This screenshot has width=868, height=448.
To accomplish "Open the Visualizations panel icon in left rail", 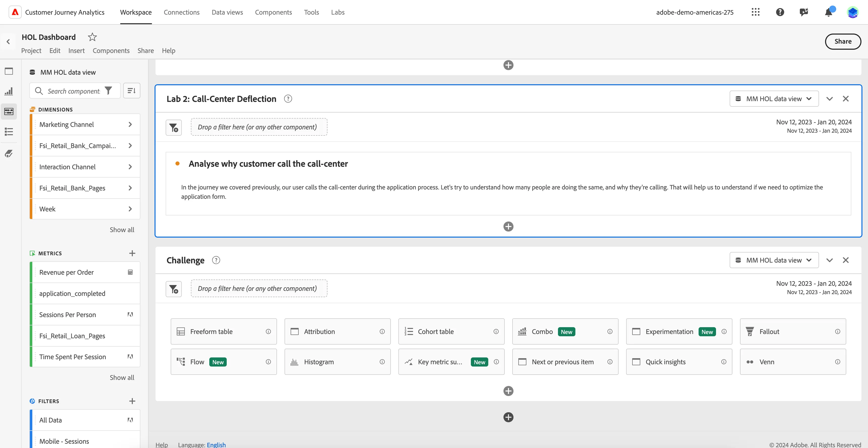I will 9,91.
